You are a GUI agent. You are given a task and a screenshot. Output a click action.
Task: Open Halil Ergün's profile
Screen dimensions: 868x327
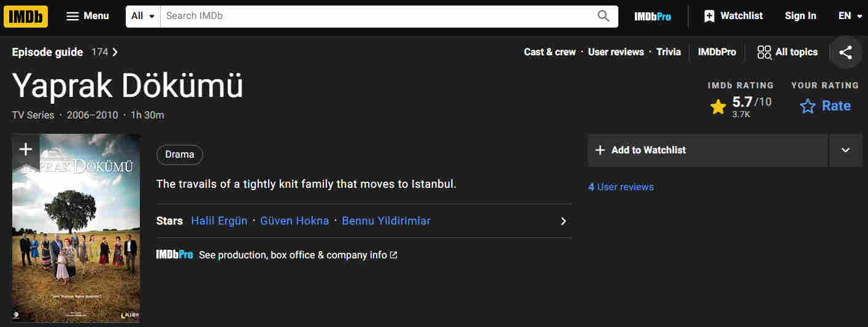(219, 221)
